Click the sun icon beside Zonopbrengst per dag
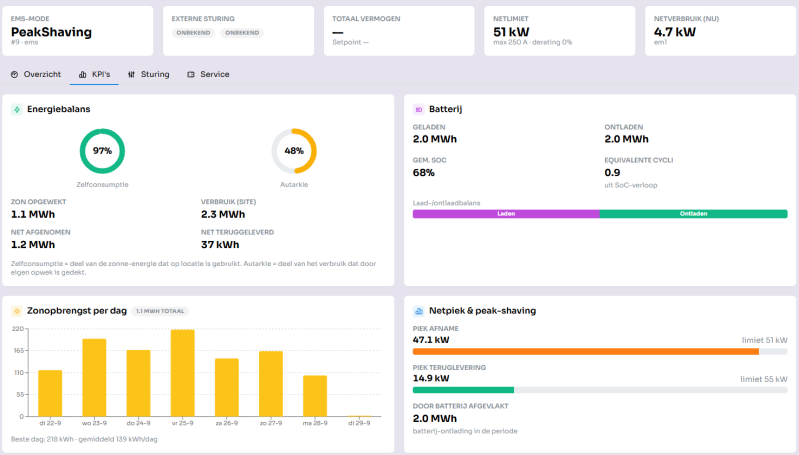Screen dimensions: 799x455 (x=17, y=311)
